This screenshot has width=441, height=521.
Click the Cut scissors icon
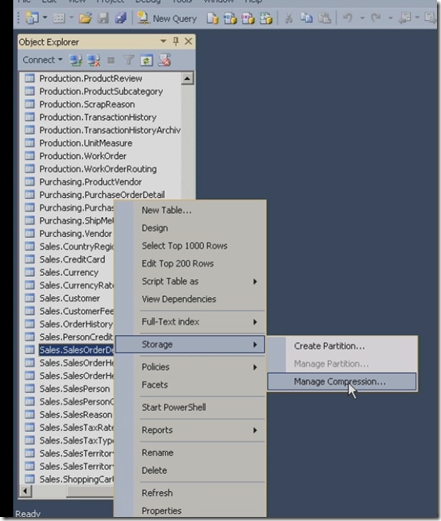[289, 18]
